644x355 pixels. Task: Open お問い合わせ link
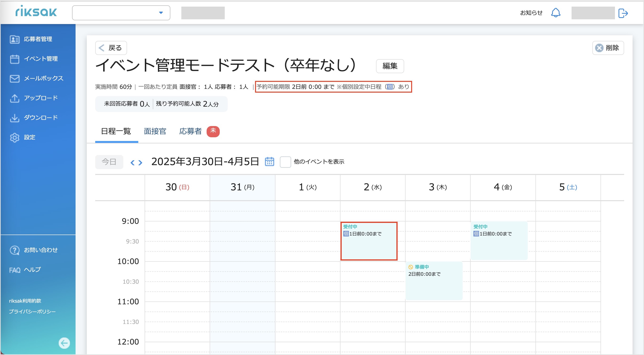[x=41, y=250]
